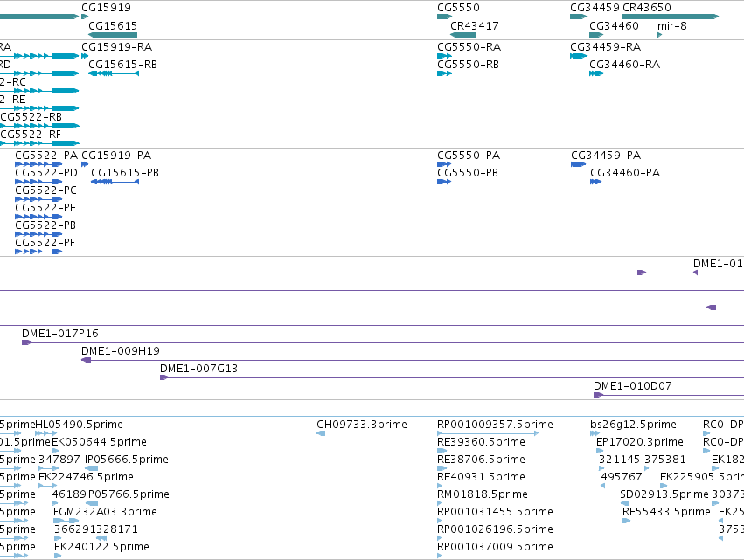Select protein CG5522-PB
Screen dimensions: 744x560
(x=45, y=225)
